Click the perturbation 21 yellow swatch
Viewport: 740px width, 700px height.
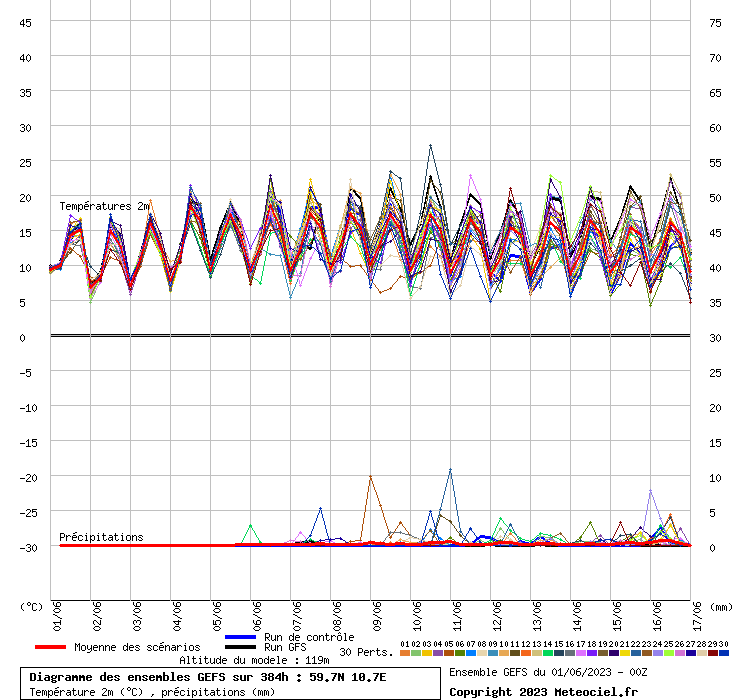[x=625, y=653]
